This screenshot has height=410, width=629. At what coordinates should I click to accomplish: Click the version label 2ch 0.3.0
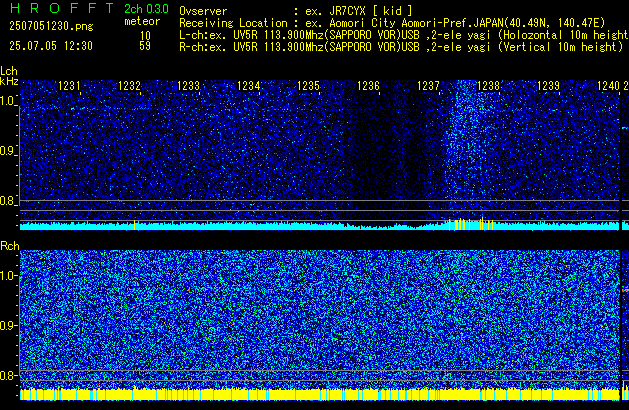tap(146, 9)
